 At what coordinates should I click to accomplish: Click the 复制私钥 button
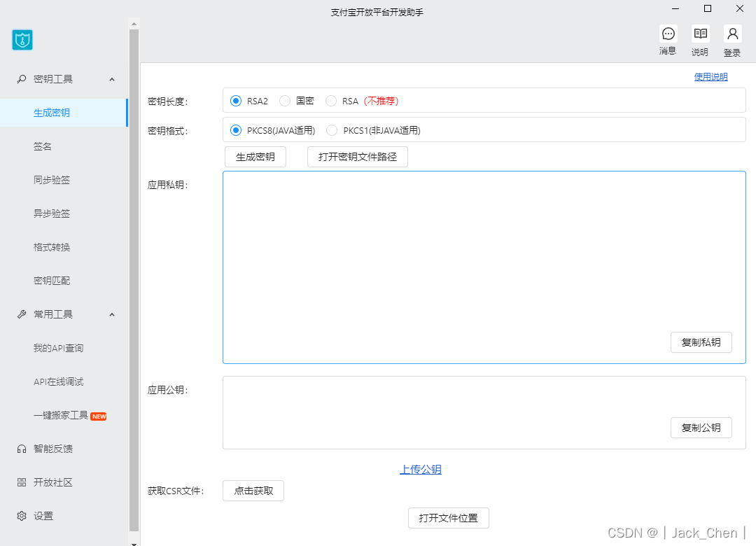pos(701,342)
